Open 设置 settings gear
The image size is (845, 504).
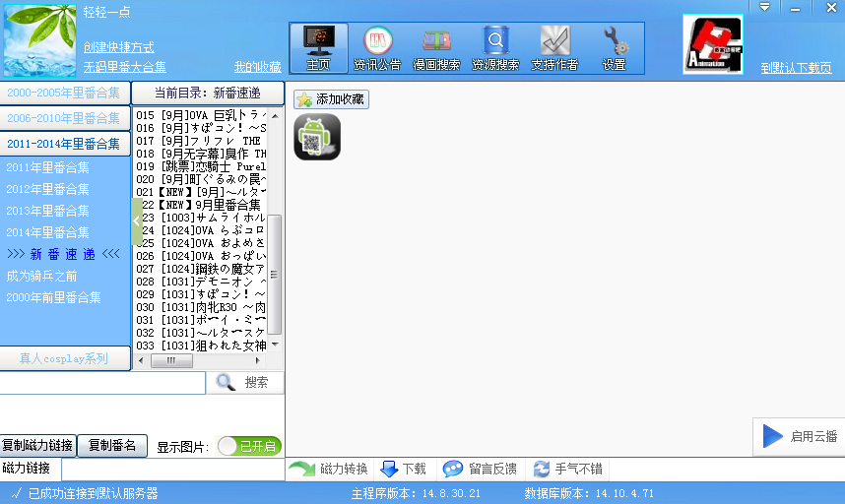(615, 48)
